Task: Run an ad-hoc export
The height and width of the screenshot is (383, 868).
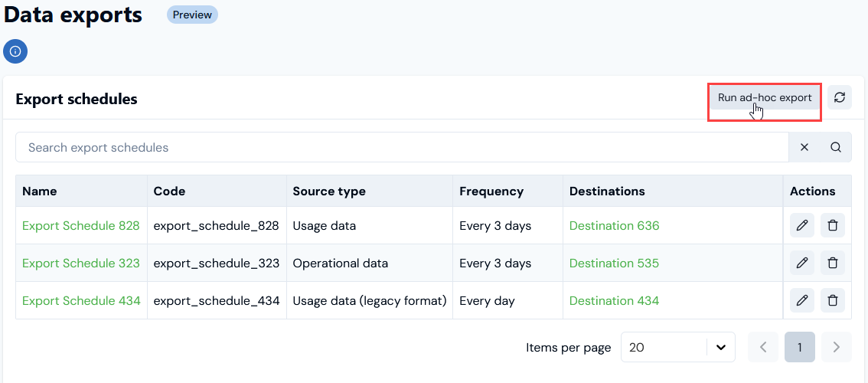Action: tap(765, 98)
